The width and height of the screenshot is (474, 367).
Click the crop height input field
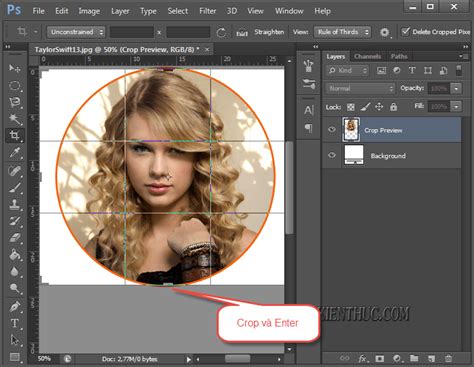click(188, 32)
